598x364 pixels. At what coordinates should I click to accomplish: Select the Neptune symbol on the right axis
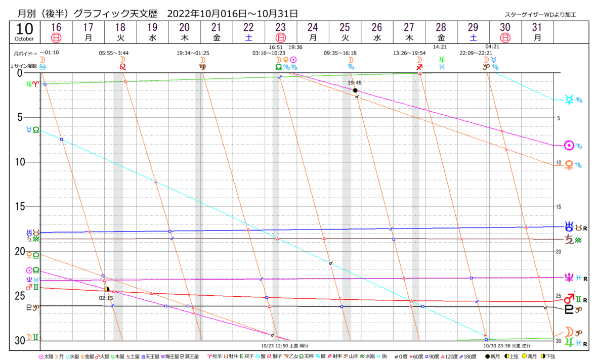[x=570, y=278]
